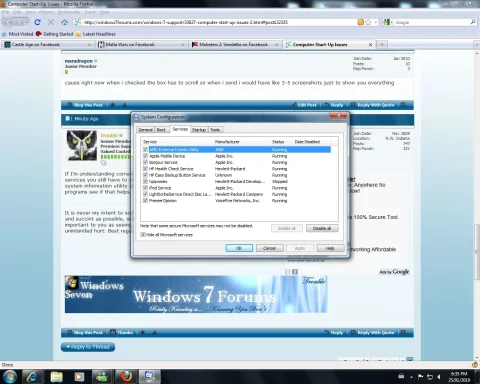This screenshot has width=480, height=384.
Task: Open Latest Headlines bookmark feed
Action: (95, 34)
